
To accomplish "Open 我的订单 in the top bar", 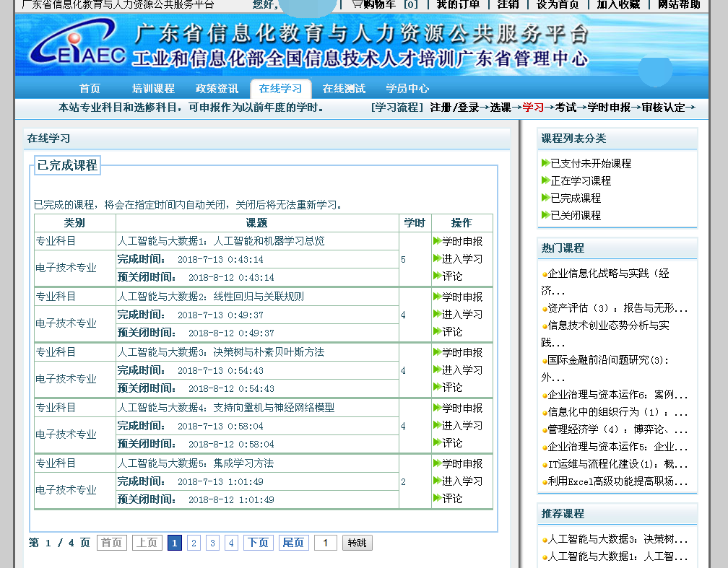I will click(x=458, y=4).
